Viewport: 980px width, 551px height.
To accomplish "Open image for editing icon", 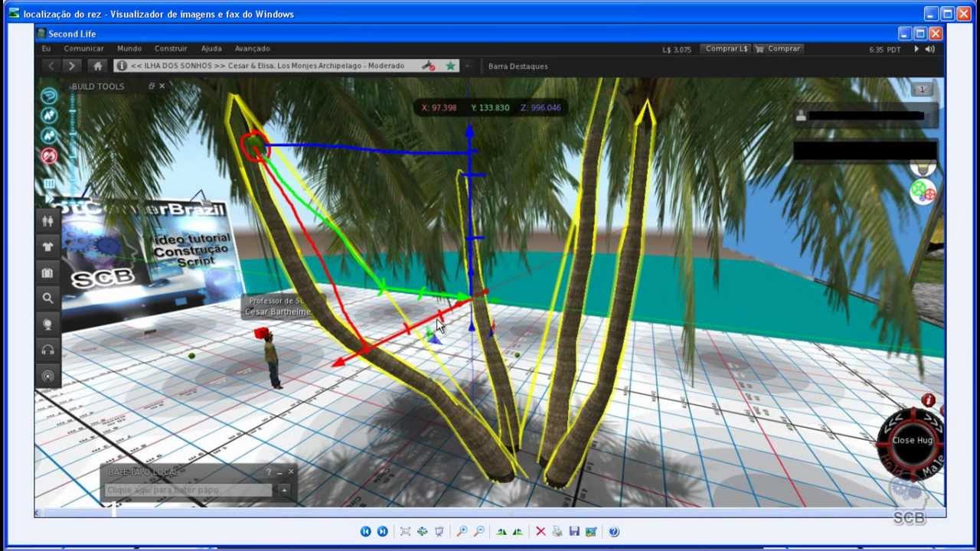I will click(x=591, y=531).
